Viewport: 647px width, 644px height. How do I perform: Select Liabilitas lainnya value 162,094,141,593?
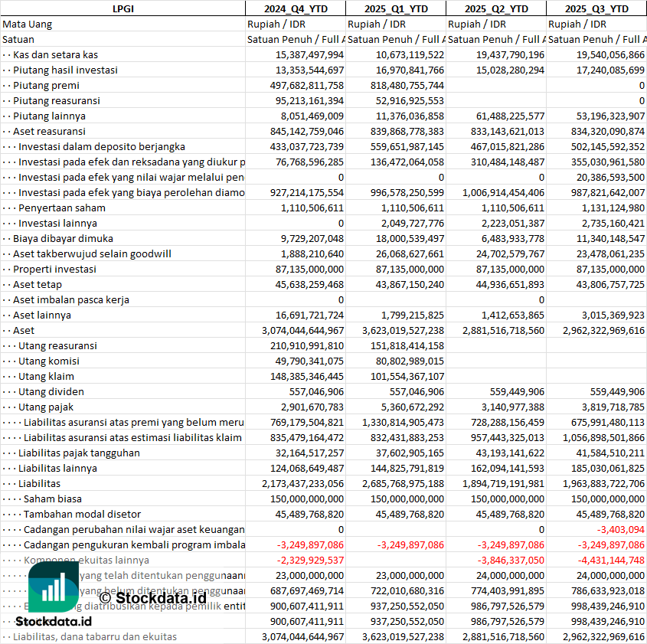(507, 468)
